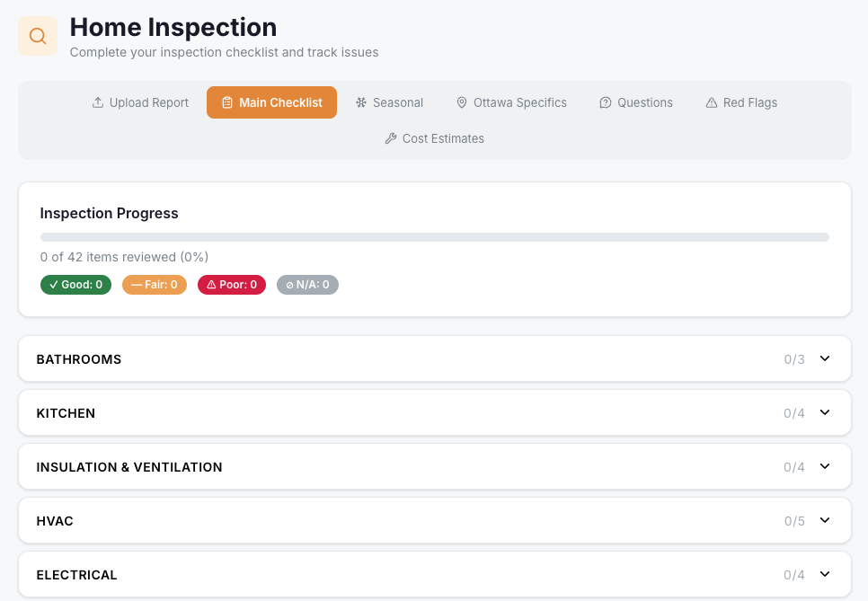This screenshot has width=868, height=601.
Task: Select the Poor: 0 badge
Action: pyautogui.click(x=231, y=284)
